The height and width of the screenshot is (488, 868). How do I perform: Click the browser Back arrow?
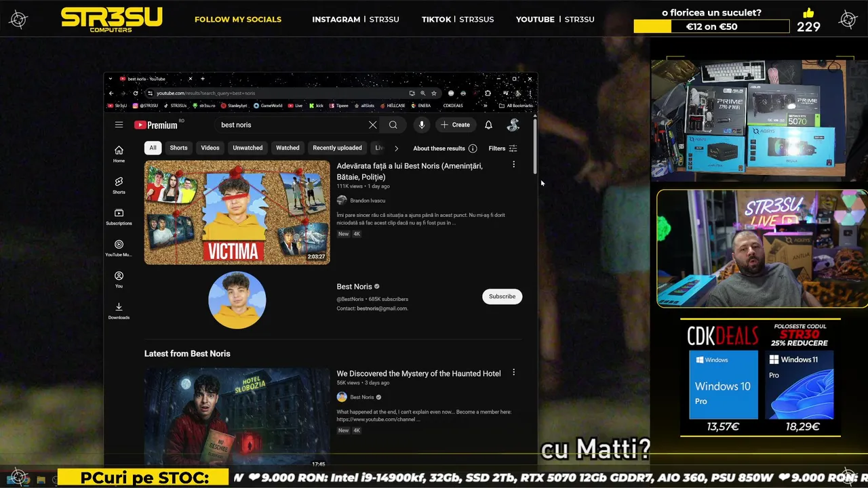point(111,93)
